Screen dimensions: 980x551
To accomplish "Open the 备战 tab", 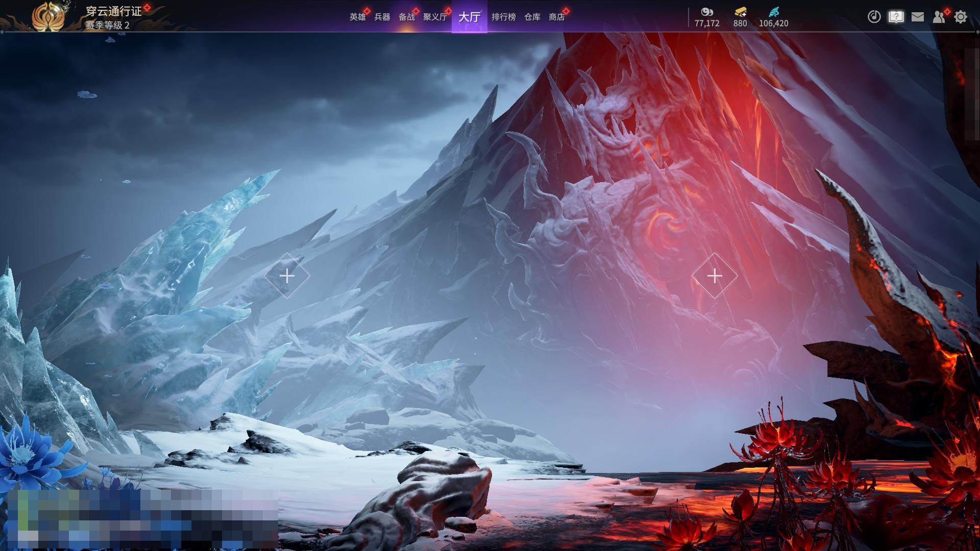I will pos(406,17).
